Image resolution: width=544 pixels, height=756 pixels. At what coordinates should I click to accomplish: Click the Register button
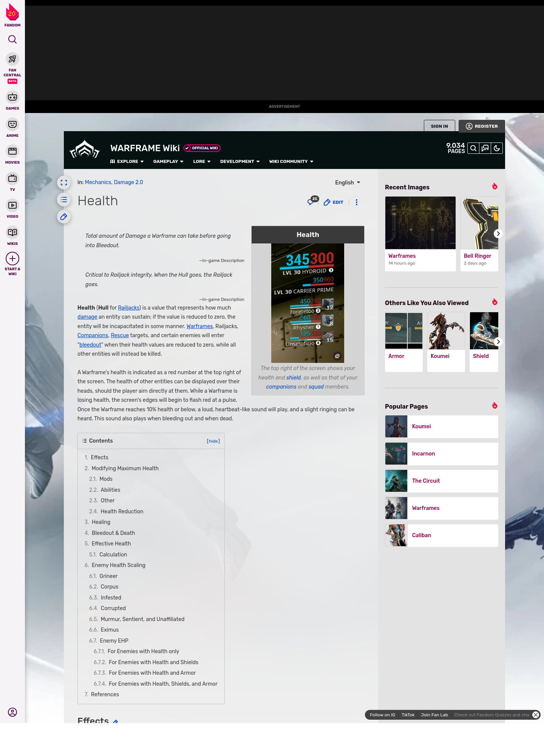pos(482,126)
